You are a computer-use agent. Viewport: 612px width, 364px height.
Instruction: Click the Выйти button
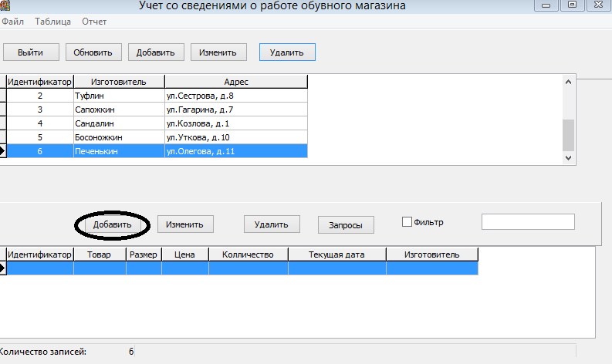point(31,52)
